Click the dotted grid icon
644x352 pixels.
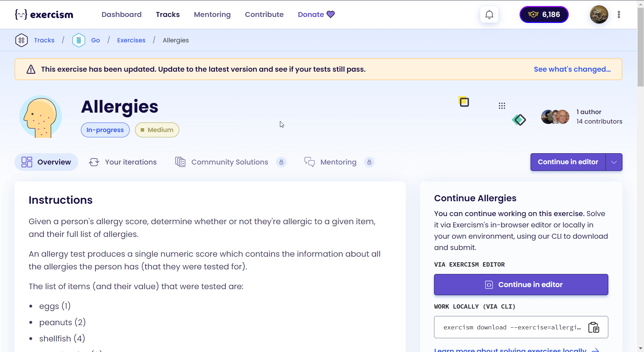tap(502, 106)
